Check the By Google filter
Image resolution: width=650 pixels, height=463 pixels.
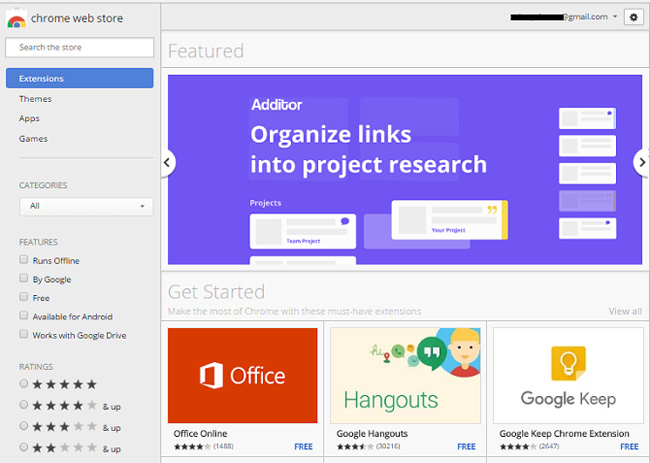click(x=24, y=279)
